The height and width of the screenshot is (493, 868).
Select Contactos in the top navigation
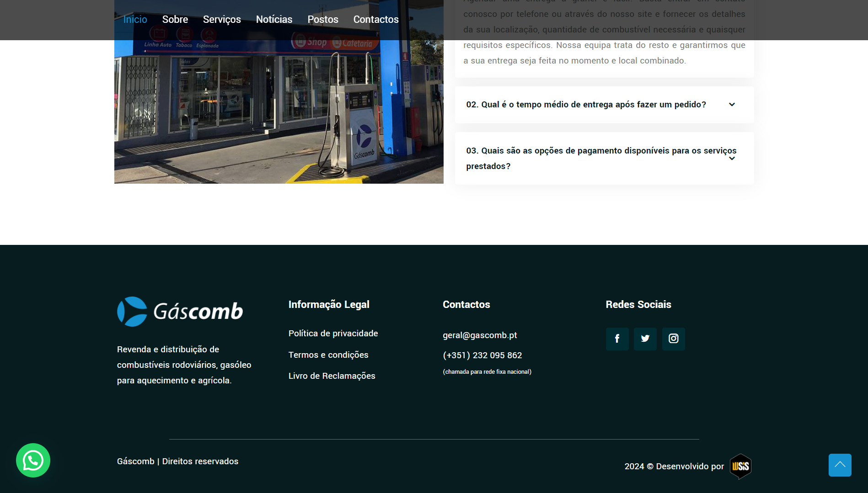pos(376,20)
